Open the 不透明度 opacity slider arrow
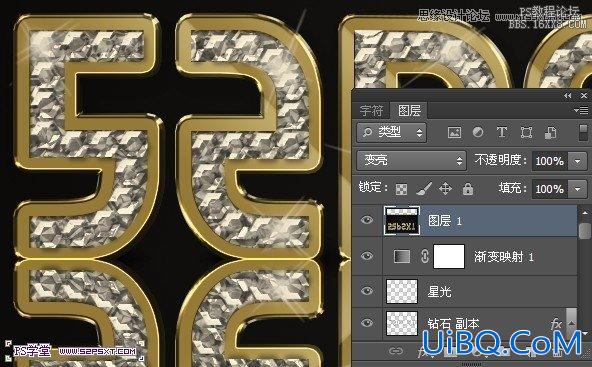Viewport: 592px width, 367px height. tap(578, 161)
